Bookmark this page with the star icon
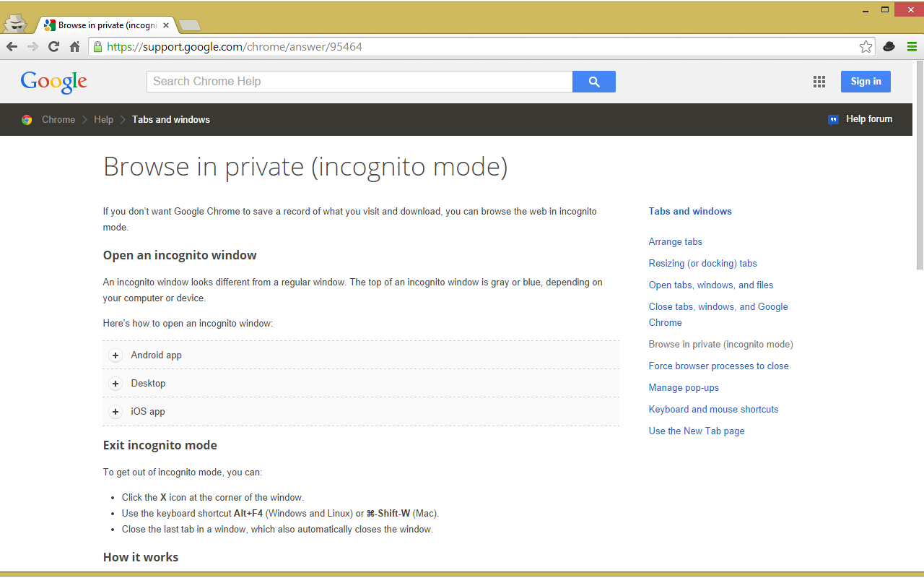Screen dimensions: 924x578 pyautogui.click(x=866, y=47)
